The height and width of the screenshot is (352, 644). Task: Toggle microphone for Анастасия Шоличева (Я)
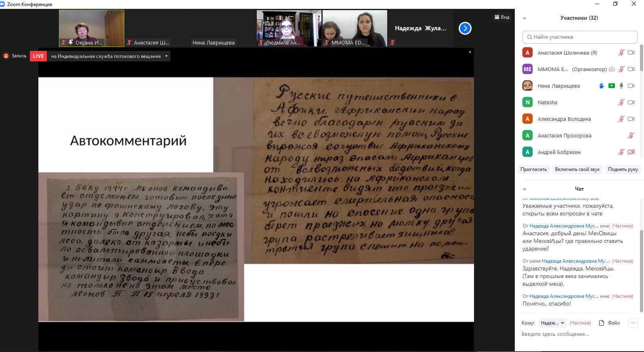621,53
